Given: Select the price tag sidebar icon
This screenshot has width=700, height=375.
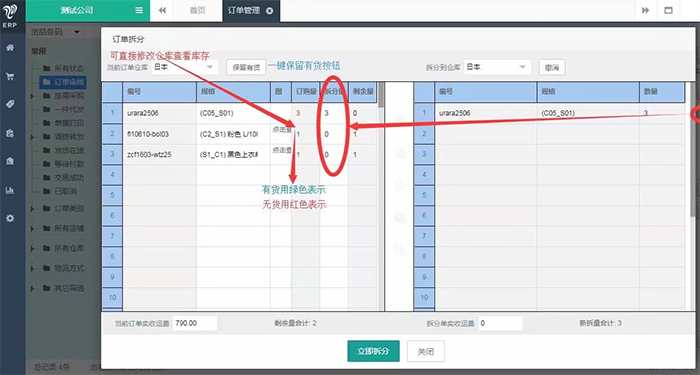Looking at the screenshot, I should pos(10,104).
